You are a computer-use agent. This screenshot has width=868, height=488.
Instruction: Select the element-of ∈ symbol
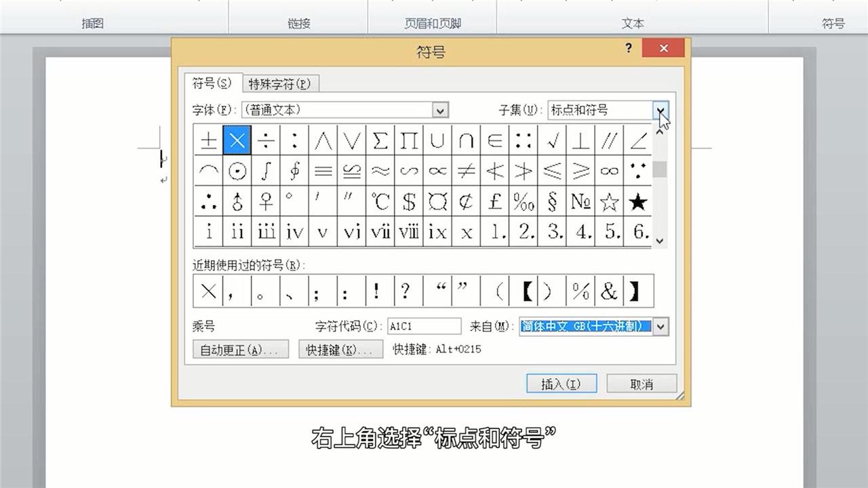click(x=495, y=140)
